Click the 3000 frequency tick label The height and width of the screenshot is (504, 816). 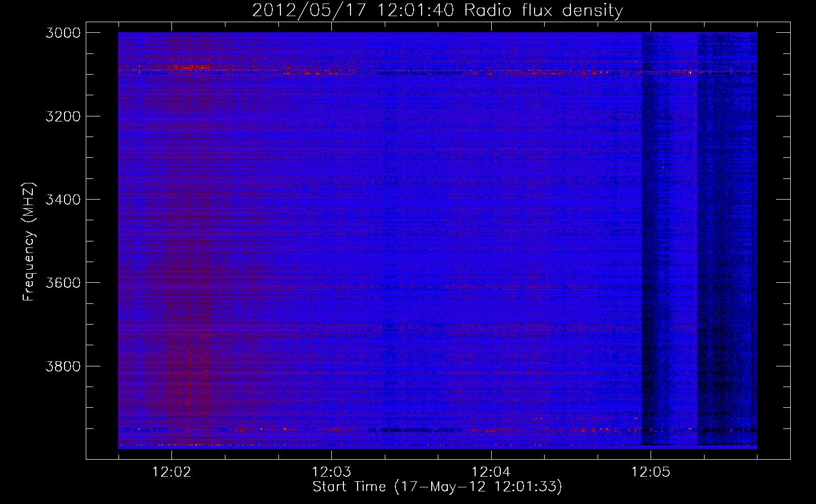(x=63, y=33)
